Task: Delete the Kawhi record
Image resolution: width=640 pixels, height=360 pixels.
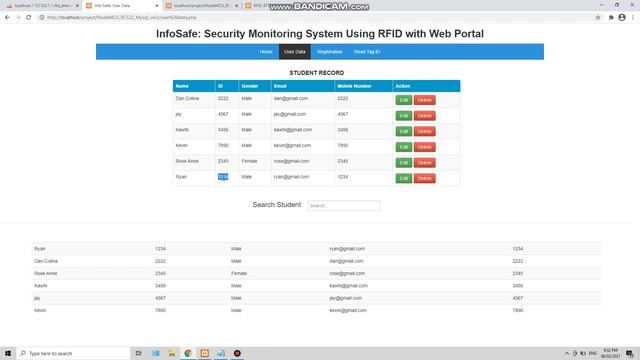Action: click(424, 131)
